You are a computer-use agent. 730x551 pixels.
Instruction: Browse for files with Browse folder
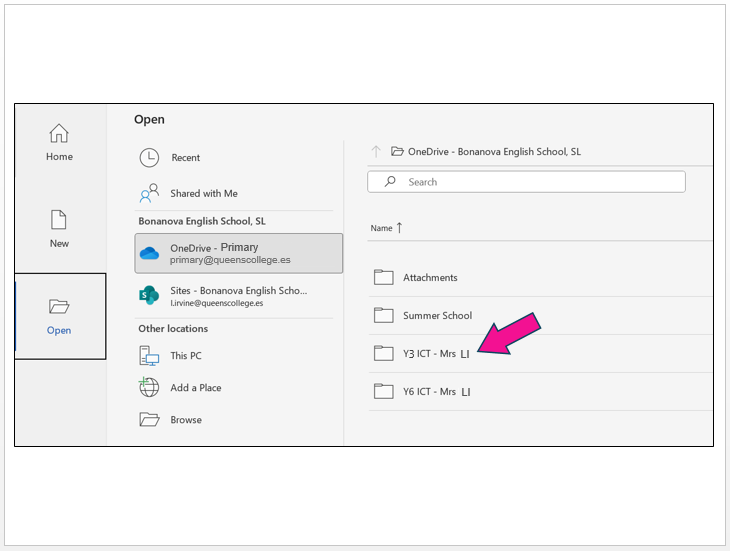[186, 420]
